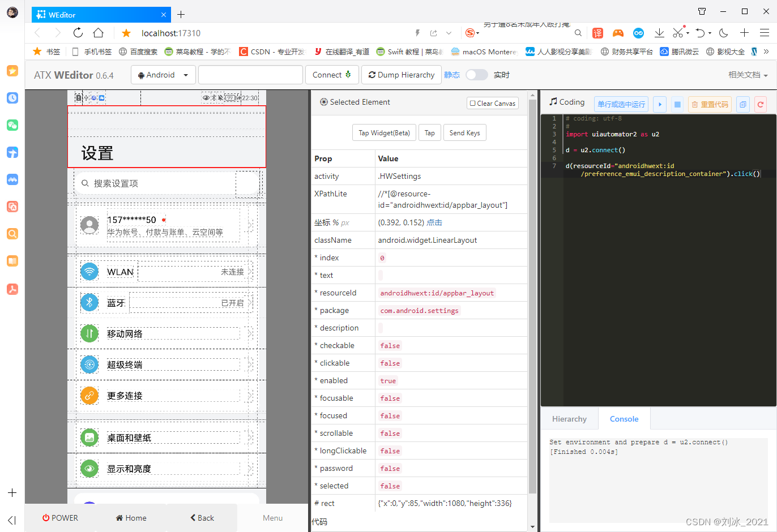Tap the mobile network icon on the phone screen
The width and height of the screenshot is (777, 532).
point(89,333)
